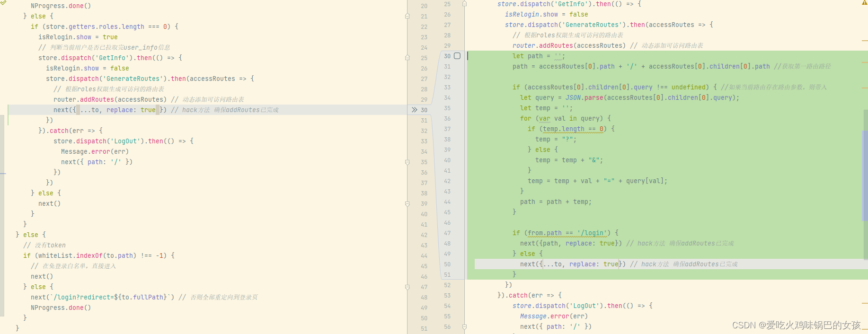Click the 'let query = JSON.parse' line
Screen dimensions: 868x334
(x=629, y=97)
